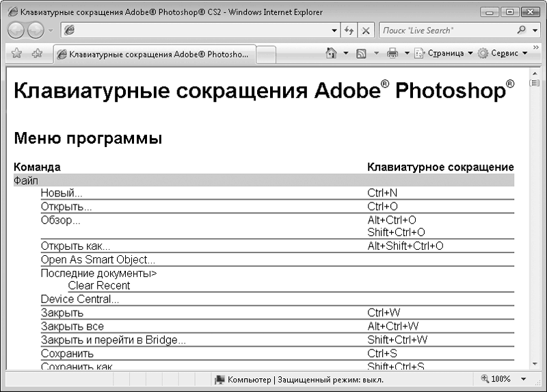Viewport: 547px width, 392px height.
Task: Click the empty new tab button
Action: click(x=267, y=54)
